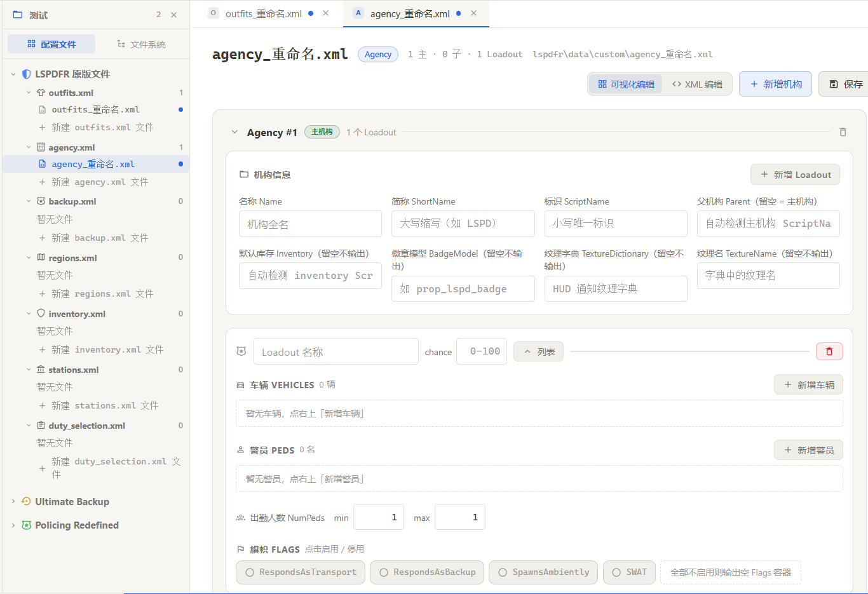Click the LSPDFR shield icon
The width and height of the screenshot is (868, 594).
[x=26, y=74]
